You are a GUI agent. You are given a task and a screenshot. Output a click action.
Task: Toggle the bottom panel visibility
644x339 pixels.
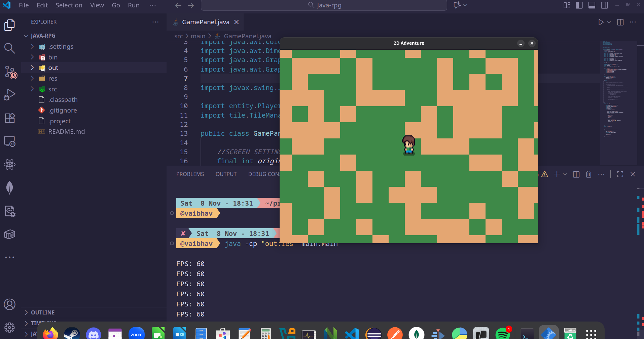592,5
